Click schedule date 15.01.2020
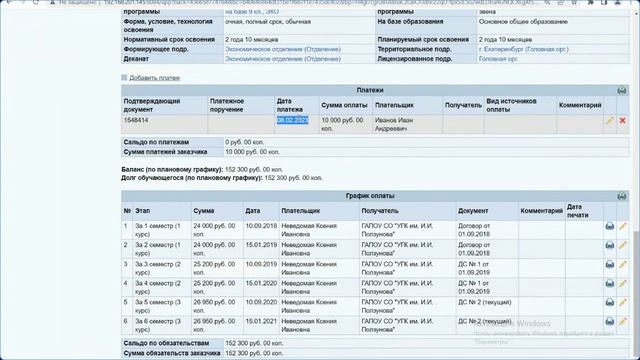Viewport: 640px width, 360px height. pyautogui.click(x=261, y=283)
